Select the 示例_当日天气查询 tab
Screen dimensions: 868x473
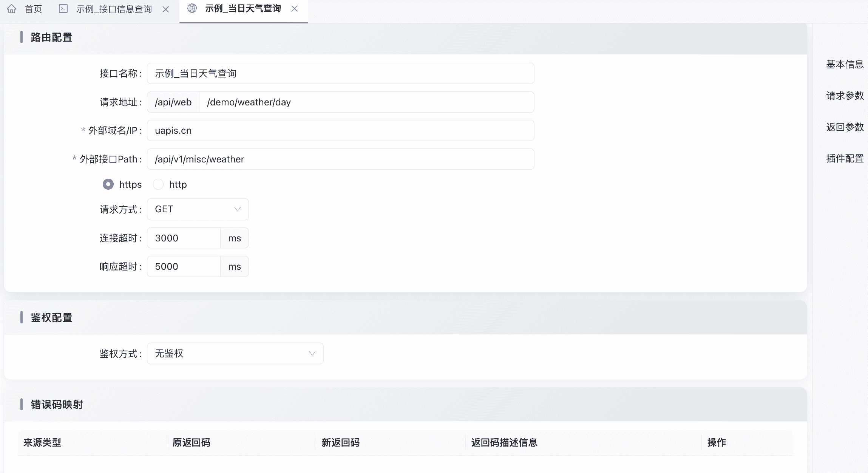click(243, 9)
